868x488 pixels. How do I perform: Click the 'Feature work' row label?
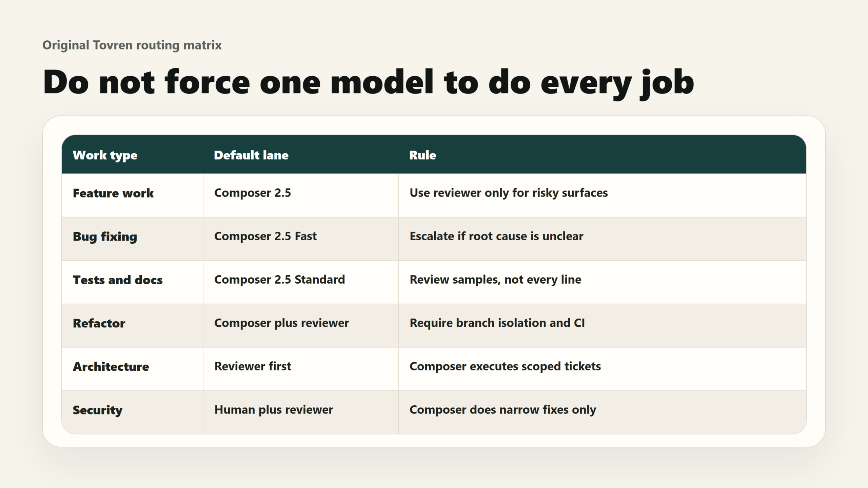tap(113, 193)
